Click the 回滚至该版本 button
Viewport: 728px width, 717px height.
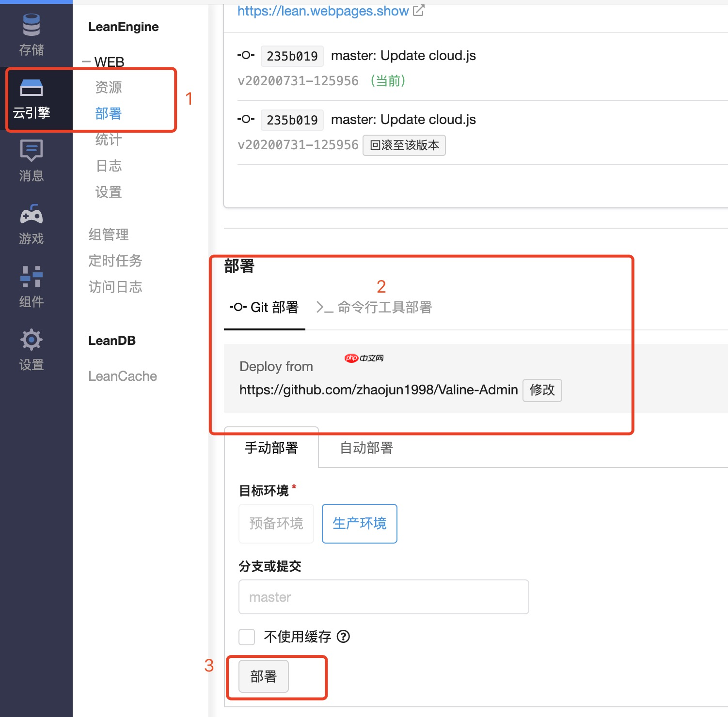(404, 145)
